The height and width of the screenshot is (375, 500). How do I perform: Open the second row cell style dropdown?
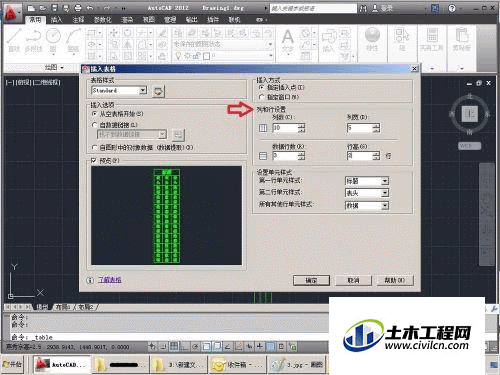(367, 193)
